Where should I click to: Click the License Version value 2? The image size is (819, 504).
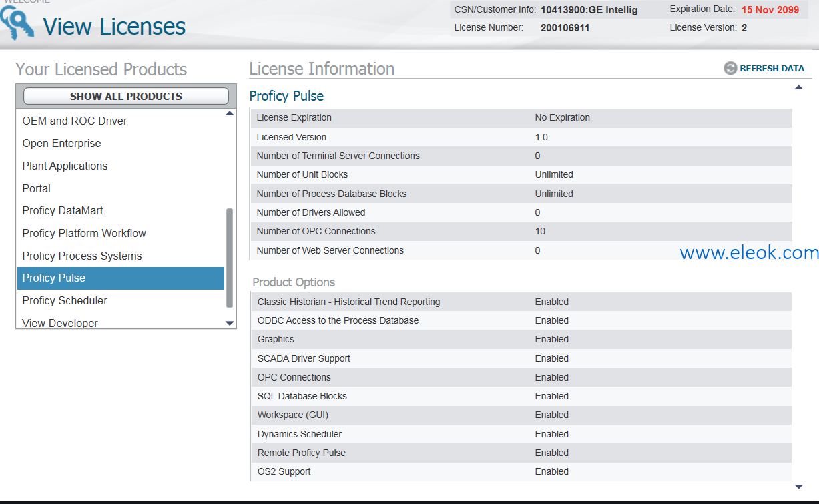[x=744, y=28]
